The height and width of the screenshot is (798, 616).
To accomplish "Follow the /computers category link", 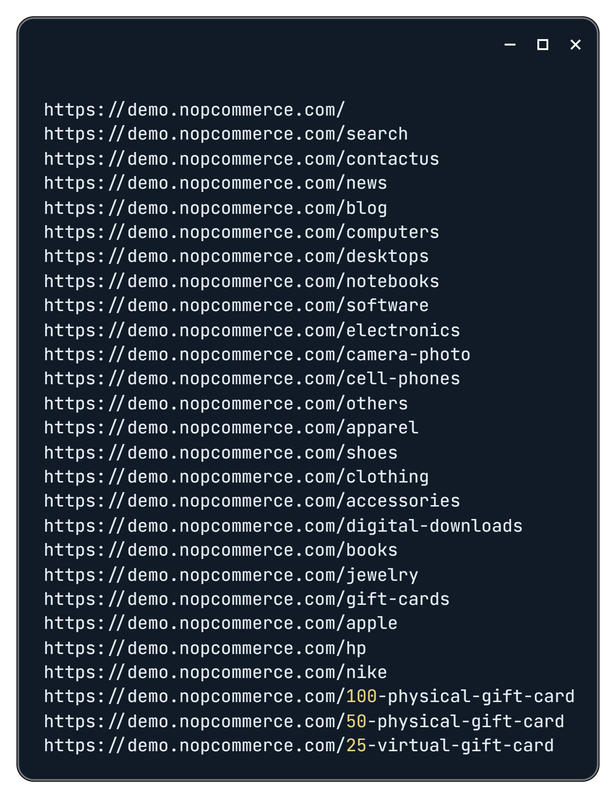I will pyautogui.click(x=241, y=232).
